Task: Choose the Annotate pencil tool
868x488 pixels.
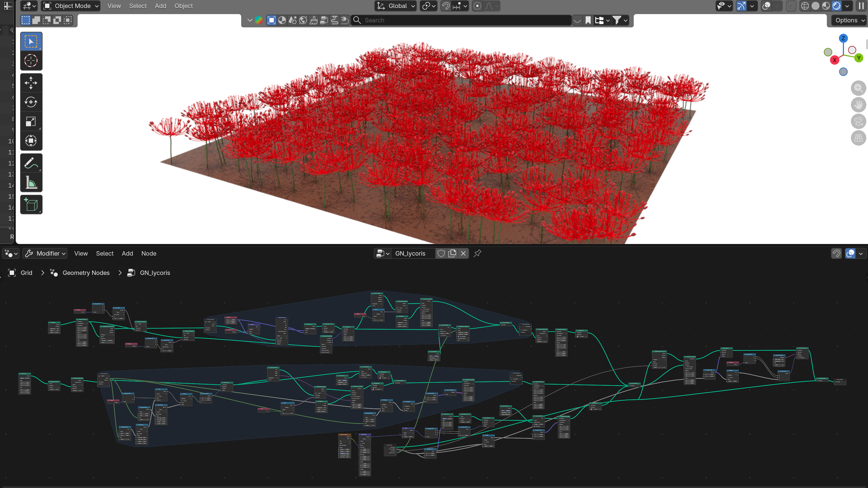Action: tap(31, 163)
